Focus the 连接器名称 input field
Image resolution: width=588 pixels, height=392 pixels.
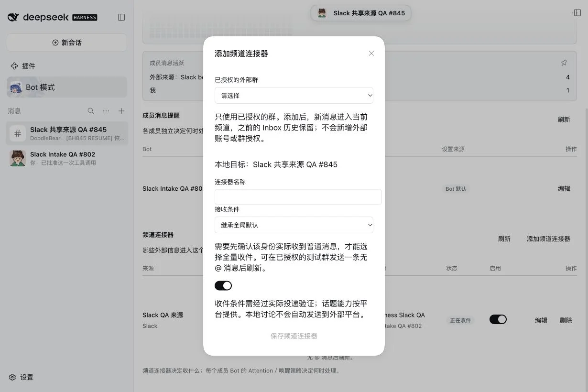[x=298, y=197]
